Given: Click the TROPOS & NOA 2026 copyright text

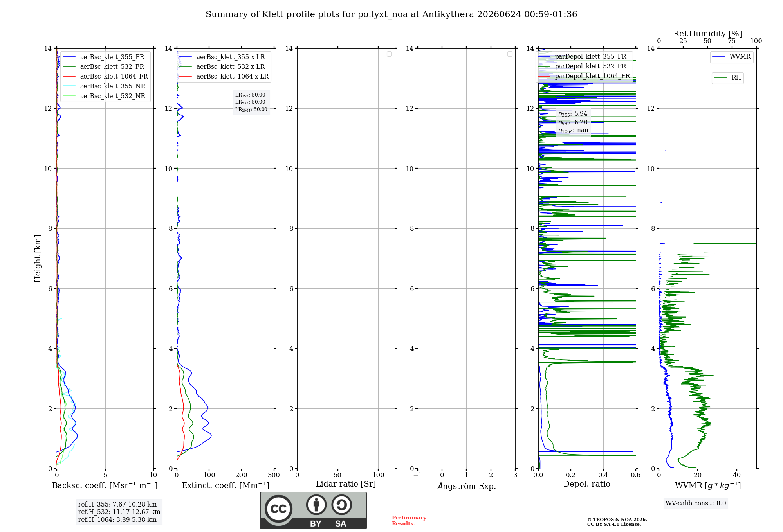Looking at the screenshot, I should pyautogui.click(x=617, y=519).
